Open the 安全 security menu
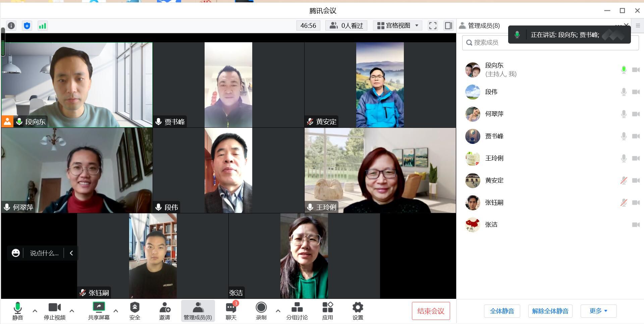Image resolution: width=644 pixels, height=324 pixels. click(135, 311)
